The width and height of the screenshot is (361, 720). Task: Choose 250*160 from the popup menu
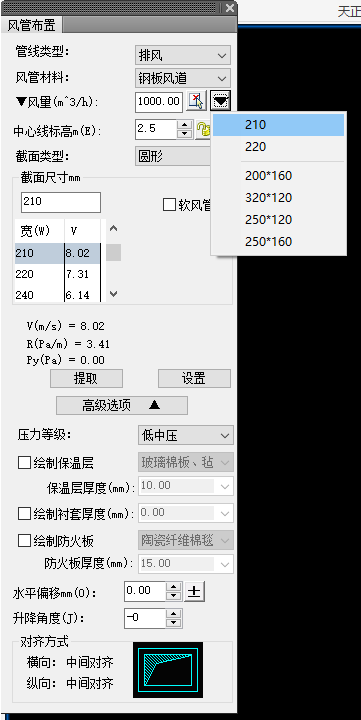pos(278,242)
